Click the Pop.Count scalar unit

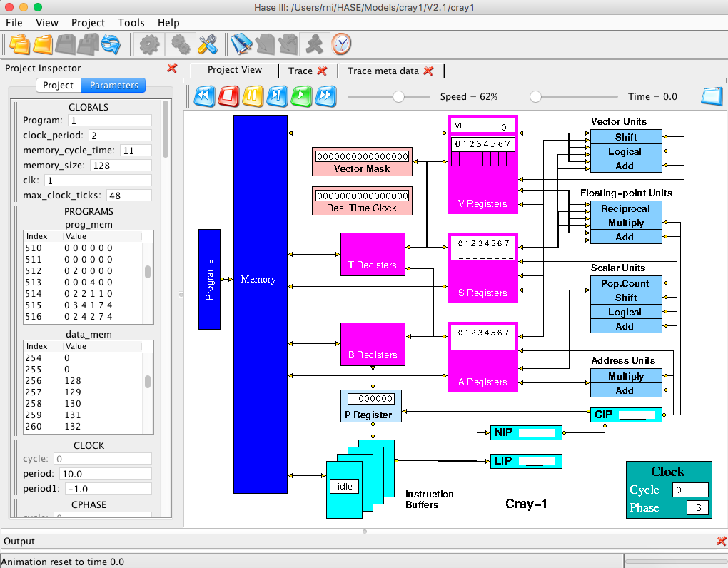coord(626,283)
